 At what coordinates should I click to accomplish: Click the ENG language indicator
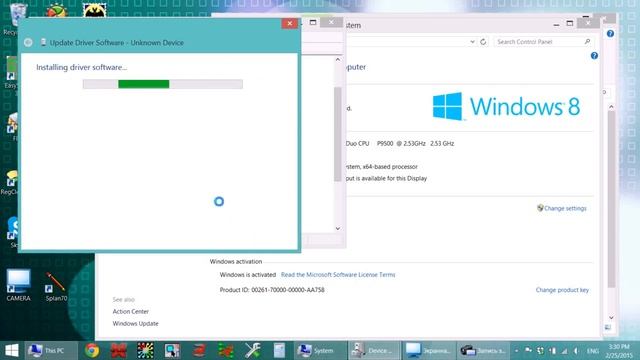593,351
